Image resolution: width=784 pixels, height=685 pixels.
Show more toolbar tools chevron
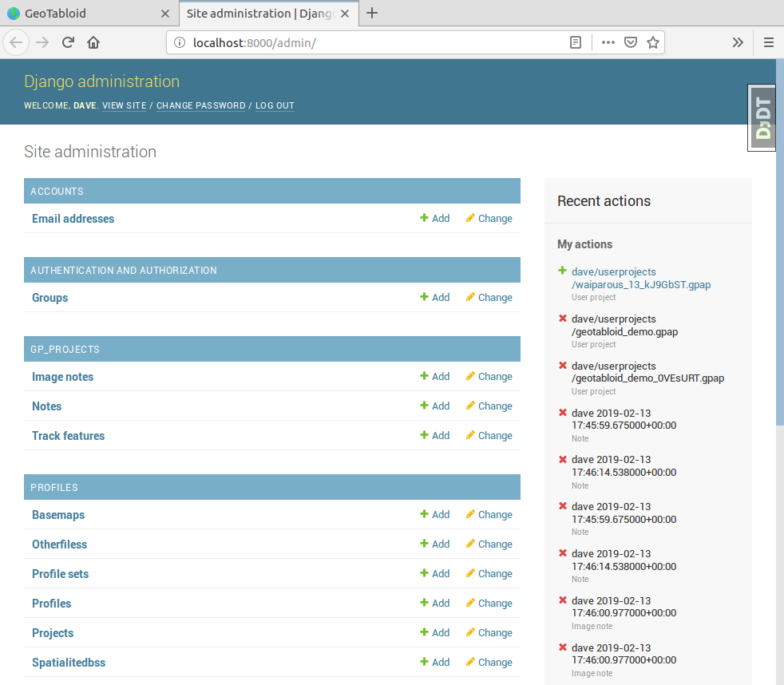(738, 42)
